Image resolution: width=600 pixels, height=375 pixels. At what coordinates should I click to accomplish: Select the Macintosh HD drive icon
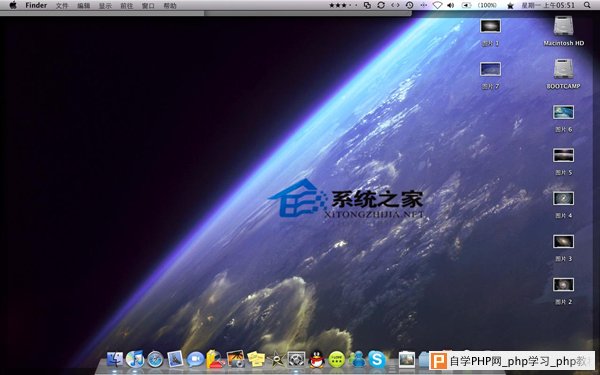click(564, 26)
